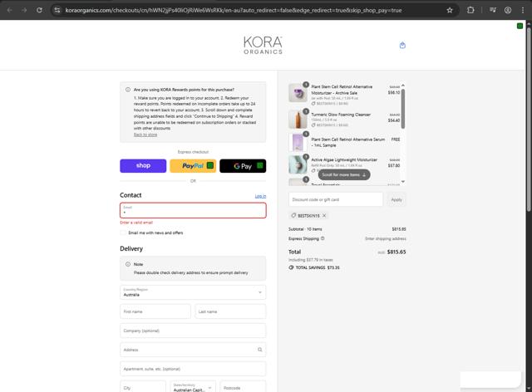
Task: Click green extension icon at top right
Action: coord(520,26)
